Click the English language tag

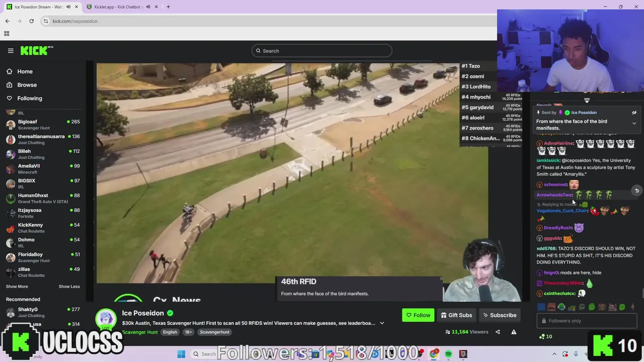(x=170, y=332)
